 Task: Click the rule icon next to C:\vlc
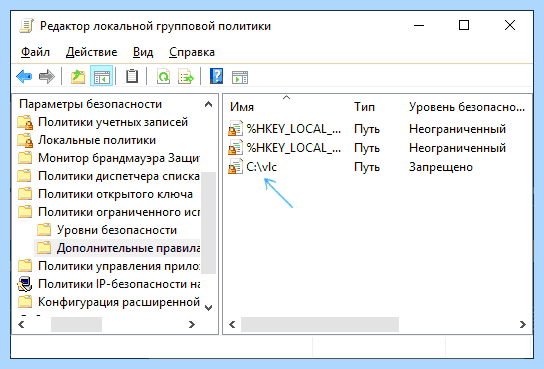[x=235, y=167]
